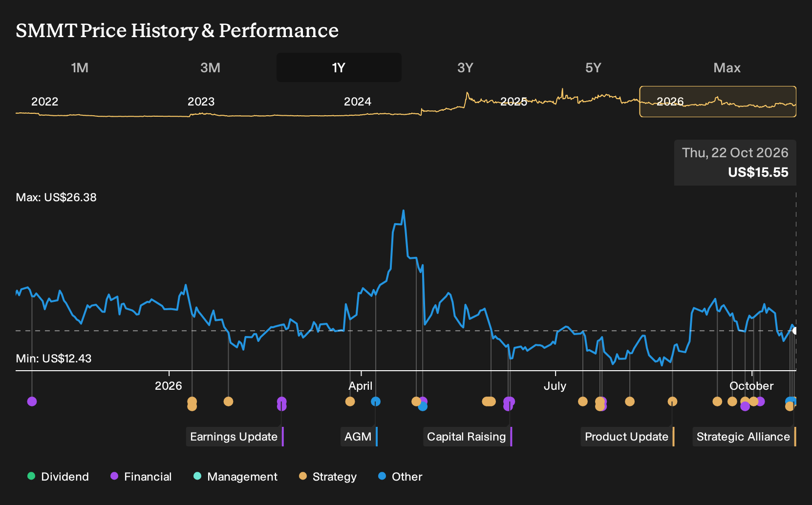Show the Max time range
Viewport: 812px width, 505px height.
(727, 68)
